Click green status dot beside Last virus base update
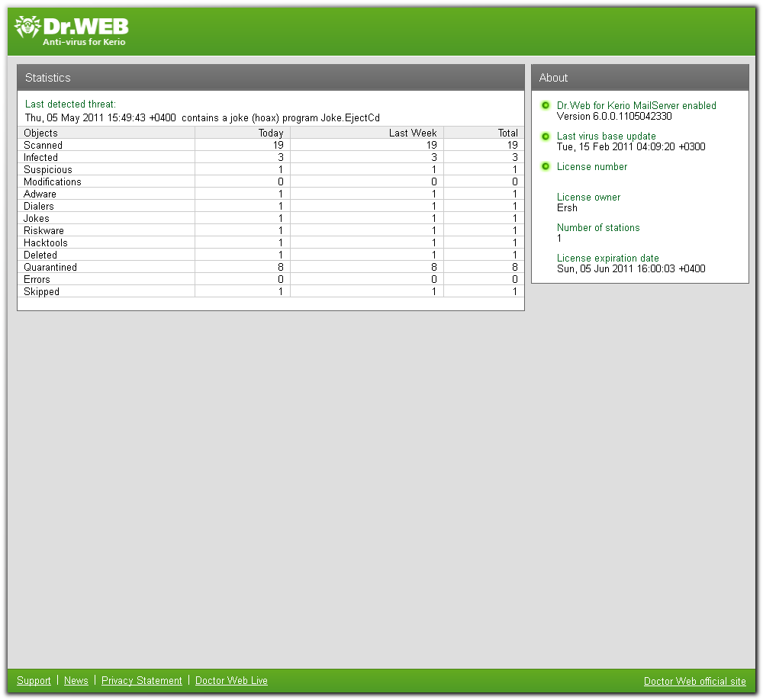Screen dimensions: 763x700 point(546,136)
